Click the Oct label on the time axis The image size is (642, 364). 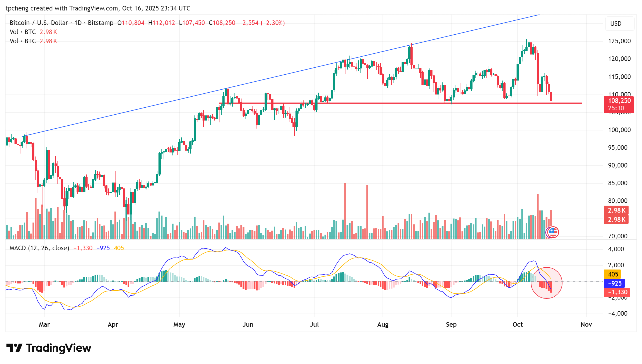517,325
